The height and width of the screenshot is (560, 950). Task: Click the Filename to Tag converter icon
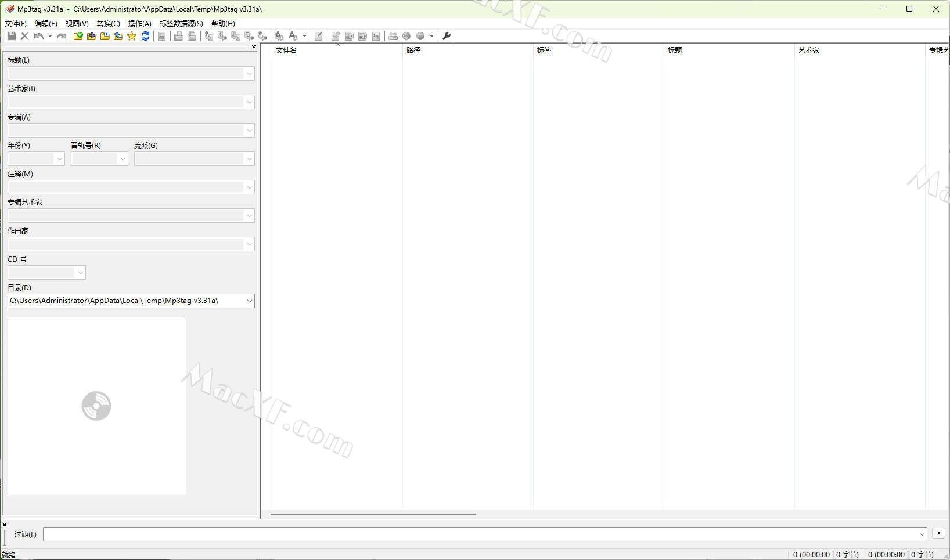pyautogui.click(x=222, y=36)
